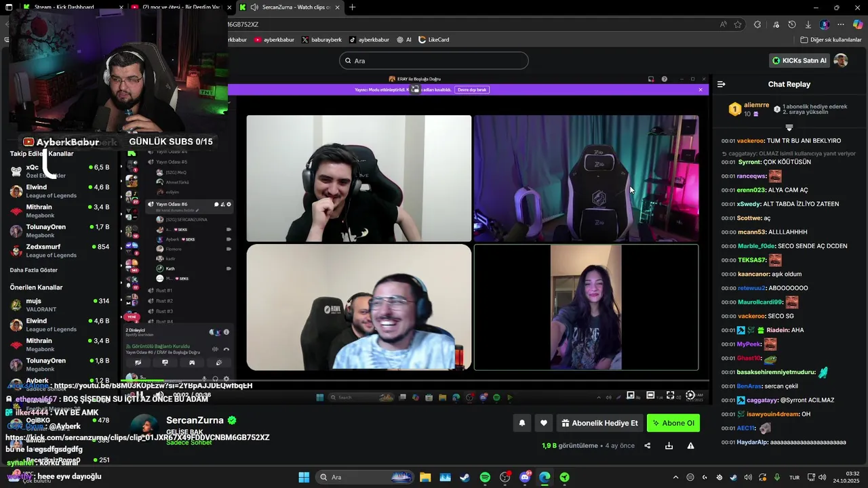Open TolunayOren under 'Takip Edilen Kanallar'
868x488 pixels.
(x=60, y=230)
